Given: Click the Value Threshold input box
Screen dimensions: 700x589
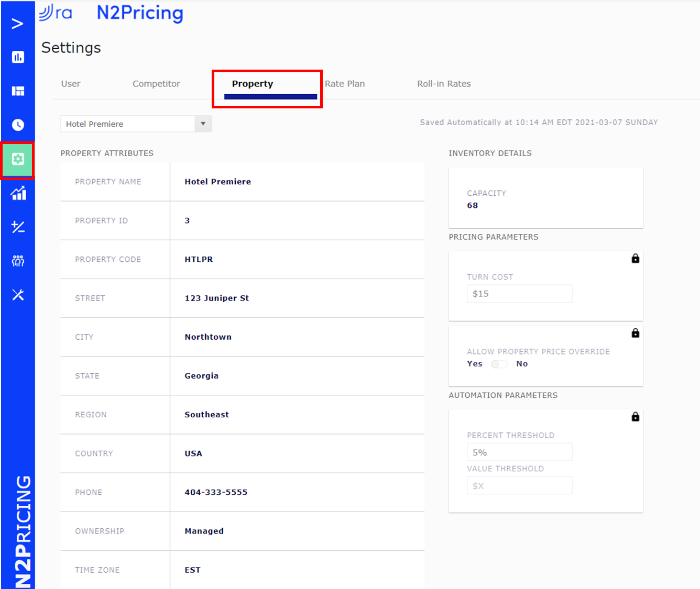Looking at the screenshot, I should [519, 485].
